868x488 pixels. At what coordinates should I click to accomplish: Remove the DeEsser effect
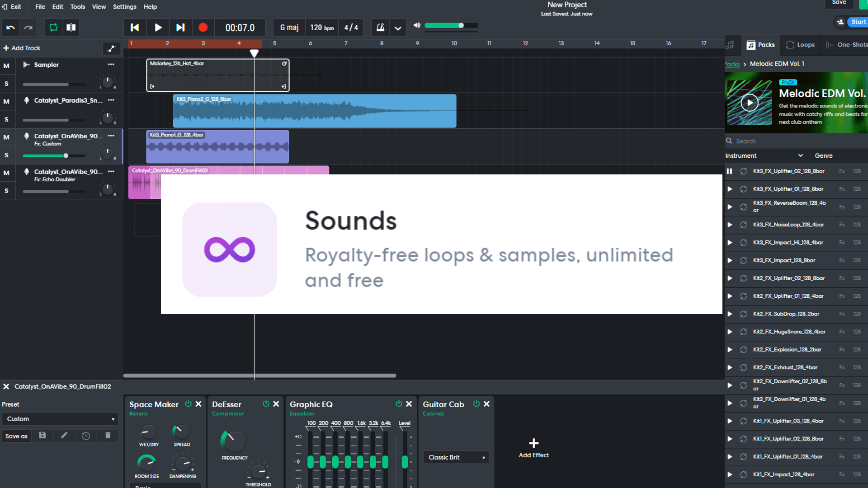[x=276, y=404]
